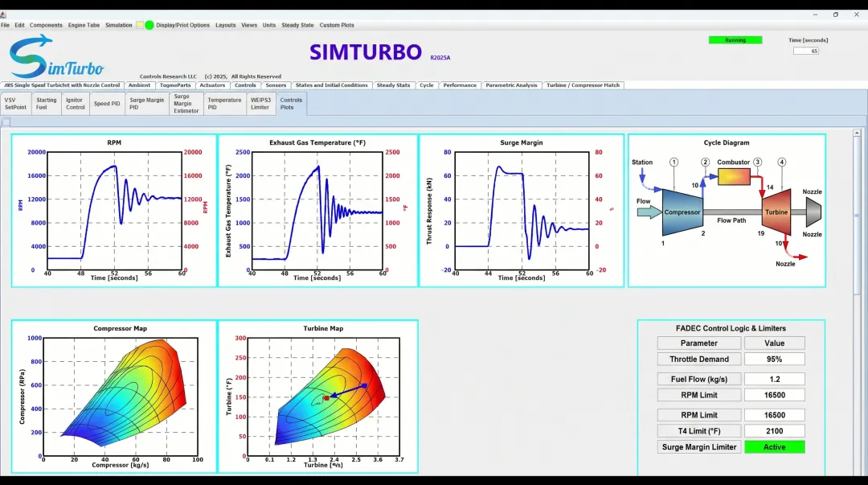Click the RPM plot chart
The height and width of the screenshot is (485, 868).
point(114,211)
